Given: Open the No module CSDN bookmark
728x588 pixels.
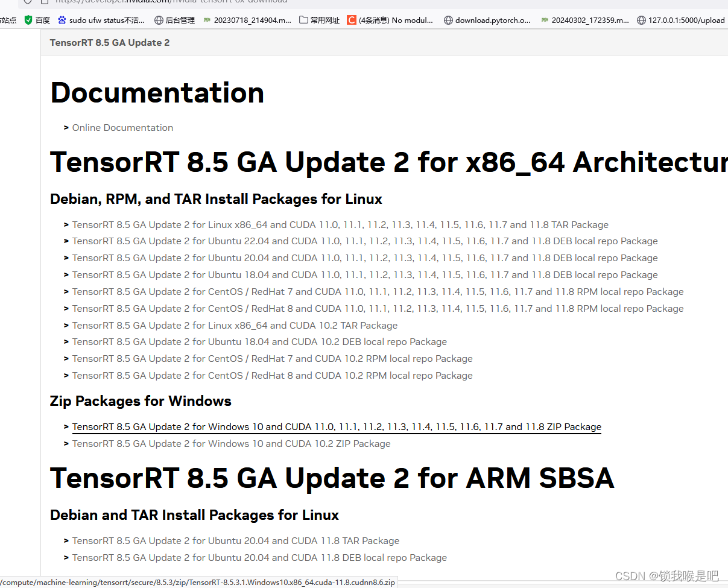Looking at the screenshot, I should [x=390, y=20].
